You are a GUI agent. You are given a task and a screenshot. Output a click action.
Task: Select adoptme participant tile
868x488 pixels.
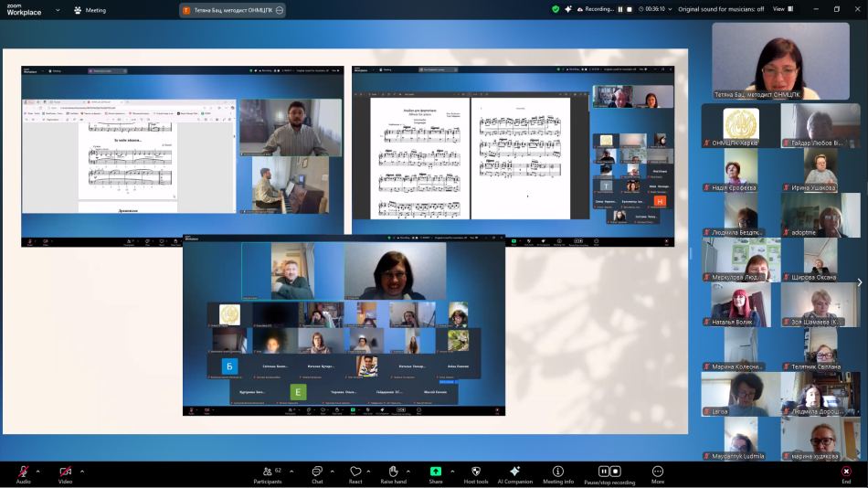821,215
